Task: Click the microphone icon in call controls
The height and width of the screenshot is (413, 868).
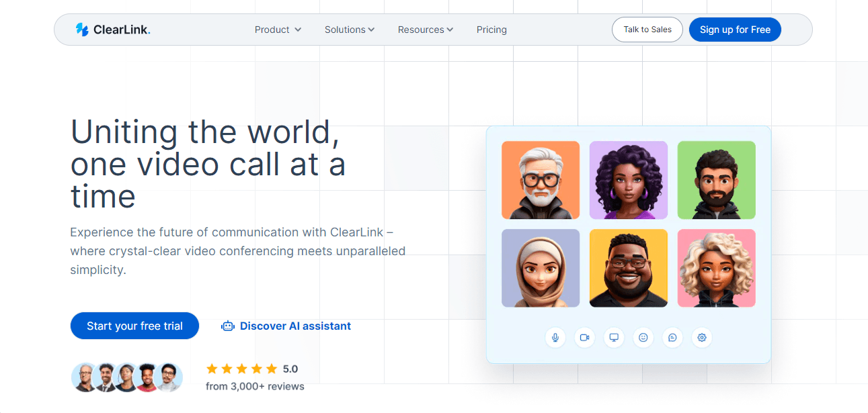Action: (x=555, y=338)
